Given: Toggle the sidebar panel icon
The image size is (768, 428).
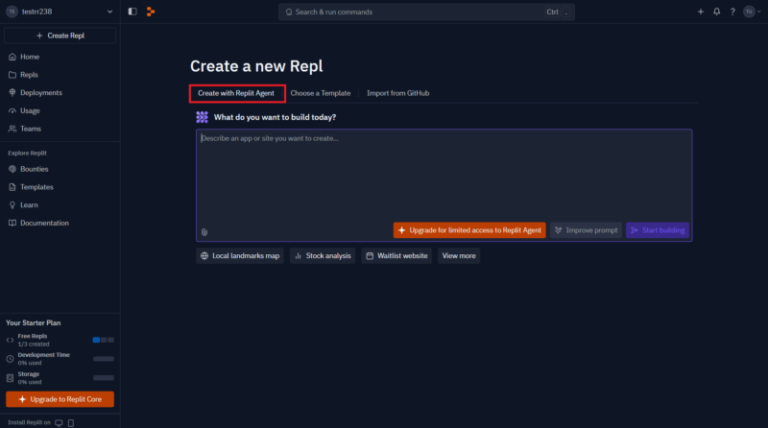Looking at the screenshot, I should click(132, 12).
